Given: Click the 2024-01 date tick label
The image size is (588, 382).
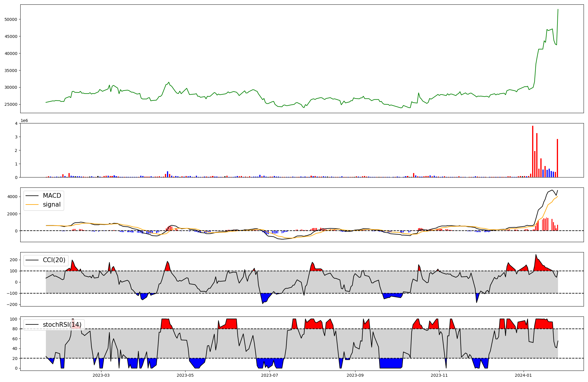Looking at the screenshot, I should click(524, 375).
